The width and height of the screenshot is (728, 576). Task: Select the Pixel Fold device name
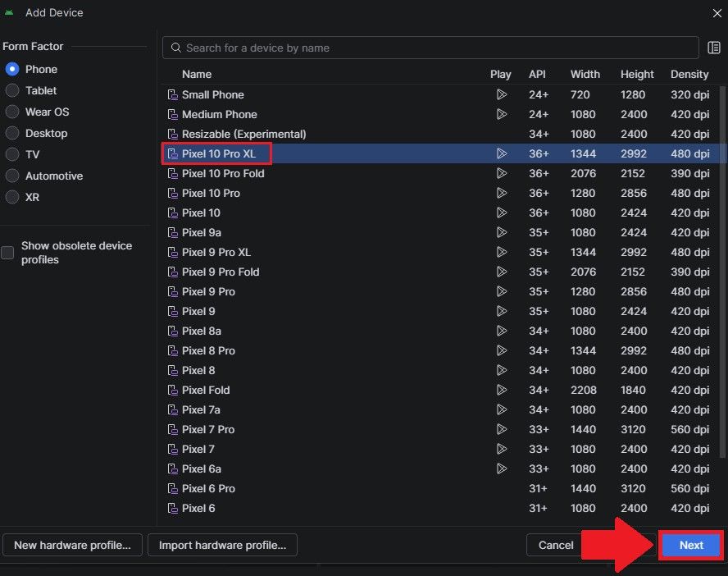206,391
